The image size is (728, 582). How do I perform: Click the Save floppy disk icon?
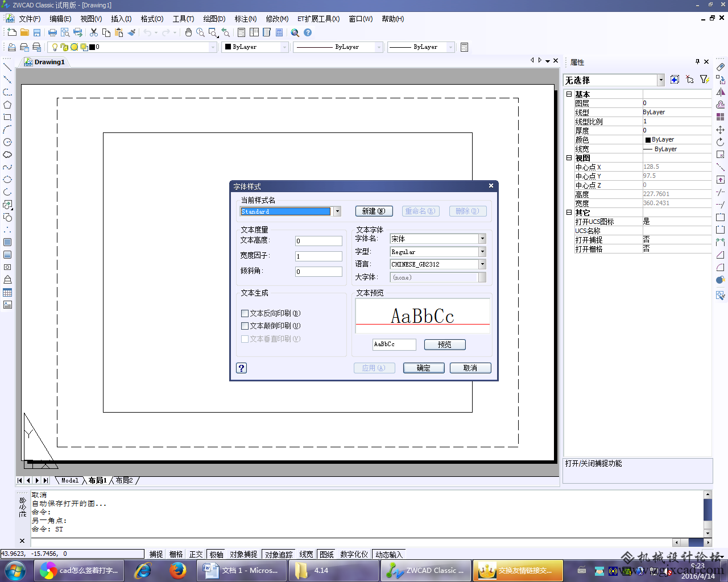tap(37, 32)
